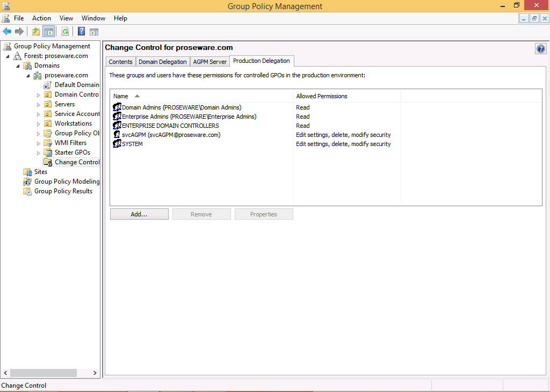
Task: Select the Group Policy Modeling node
Action: tap(67, 182)
